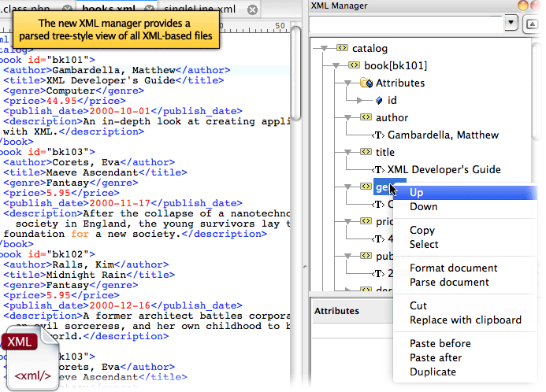
Task: Choose Paste after in the context menu
Action: (465, 358)
